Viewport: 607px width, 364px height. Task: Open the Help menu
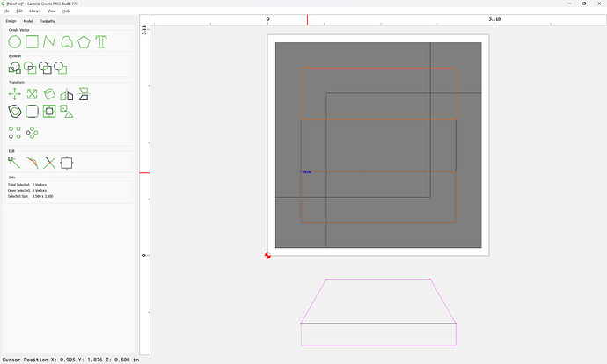click(x=67, y=11)
